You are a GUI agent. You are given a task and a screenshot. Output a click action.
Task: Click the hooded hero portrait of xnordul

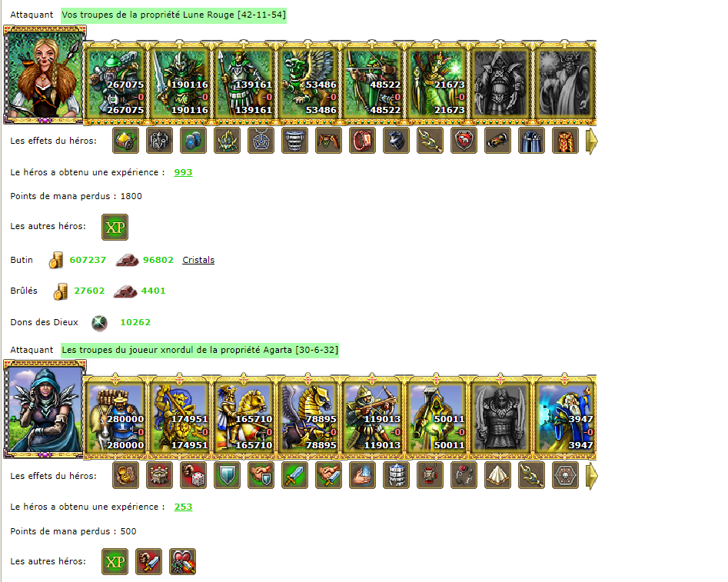point(45,410)
